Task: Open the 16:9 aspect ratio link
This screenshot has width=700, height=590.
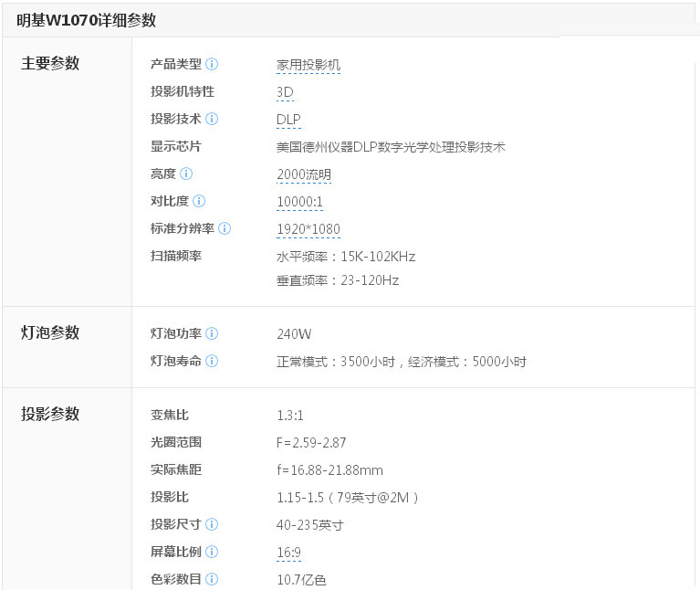Action: tap(288, 553)
